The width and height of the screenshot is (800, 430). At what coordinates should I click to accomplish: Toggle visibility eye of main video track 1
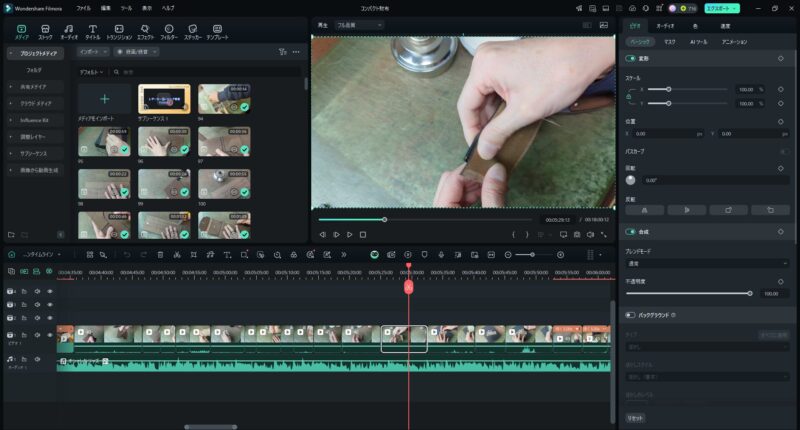pos(49,335)
